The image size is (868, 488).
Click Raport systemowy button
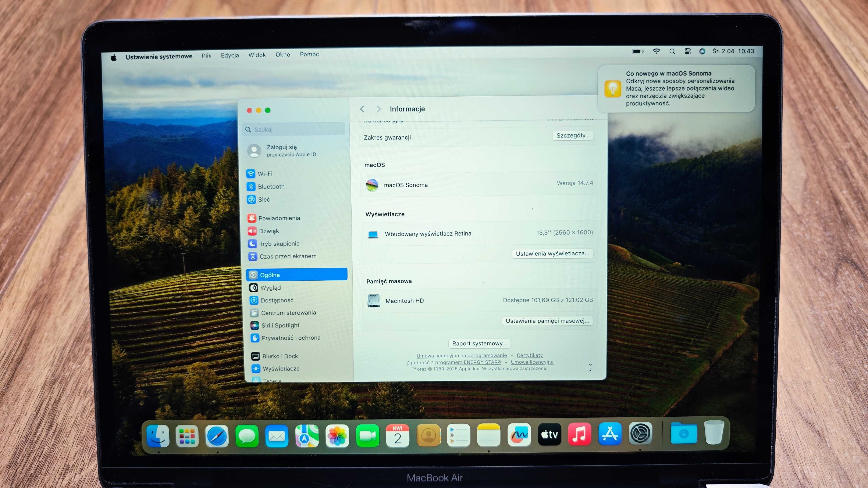[480, 344]
